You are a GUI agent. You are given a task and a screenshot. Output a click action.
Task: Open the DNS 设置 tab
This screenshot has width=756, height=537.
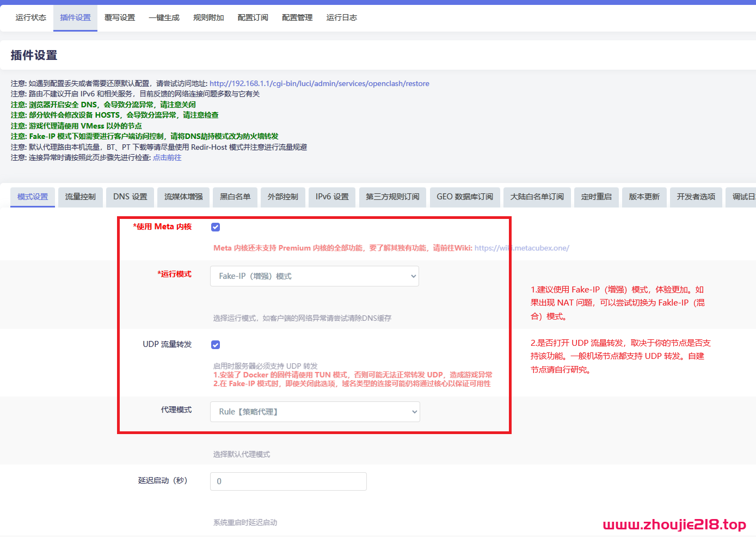tap(130, 197)
